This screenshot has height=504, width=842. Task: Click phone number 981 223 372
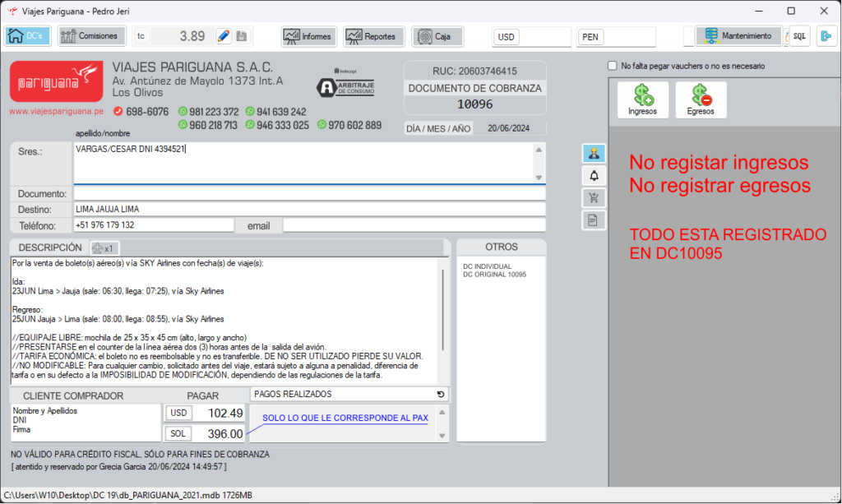coord(214,112)
